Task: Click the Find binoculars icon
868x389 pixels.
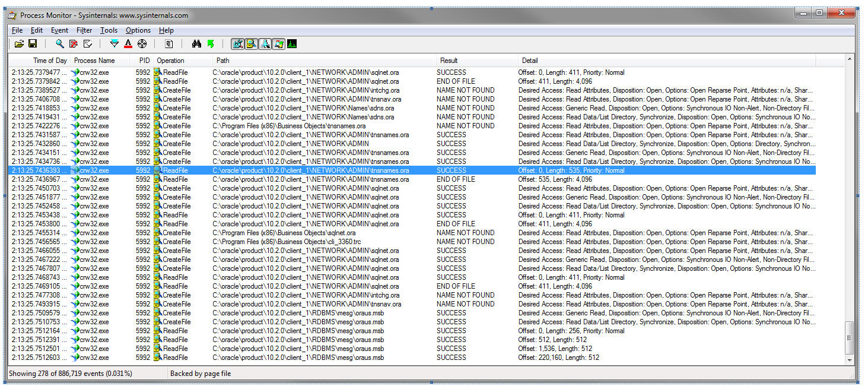Action: 196,44
